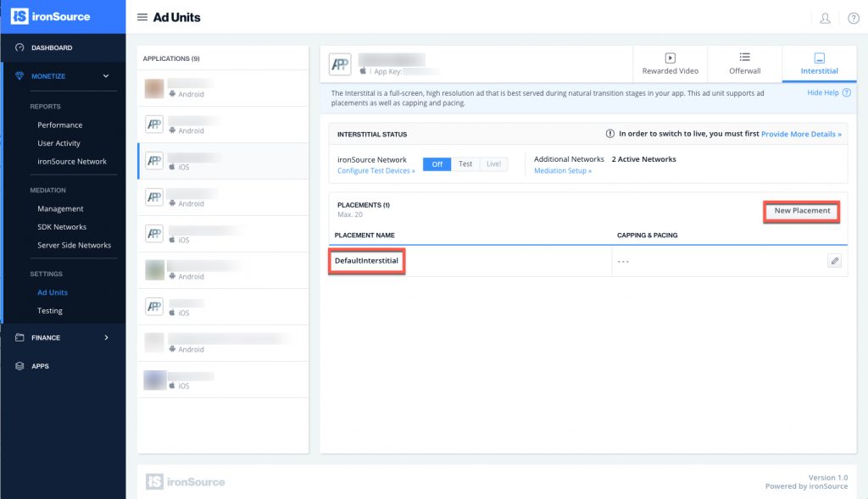The height and width of the screenshot is (499, 868).
Task: Open Server Side Networks page
Action: point(75,245)
